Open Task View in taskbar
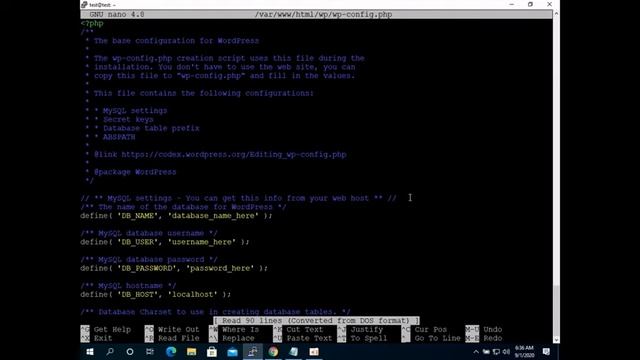The height and width of the screenshot is (360, 640). point(150,351)
